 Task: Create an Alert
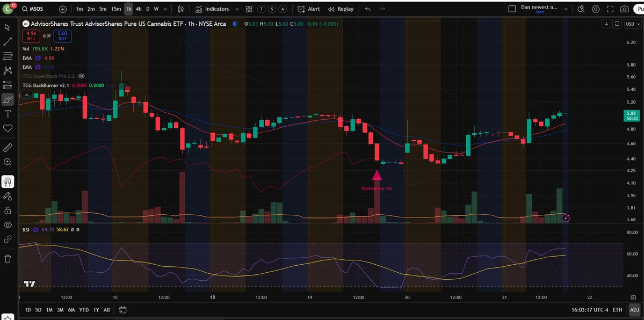tap(308, 9)
